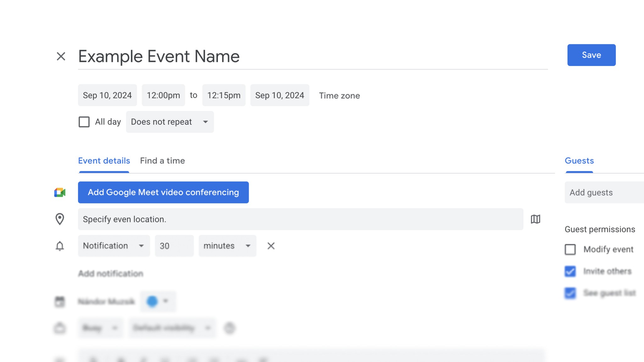The image size is (644, 362).
Task: Open the map preview icon
Action: [536, 219]
